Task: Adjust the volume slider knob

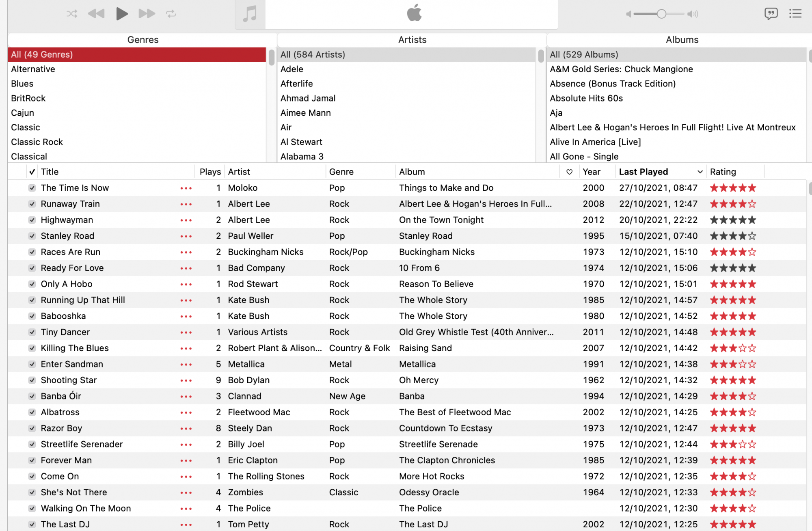Action: click(x=661, y=14)
